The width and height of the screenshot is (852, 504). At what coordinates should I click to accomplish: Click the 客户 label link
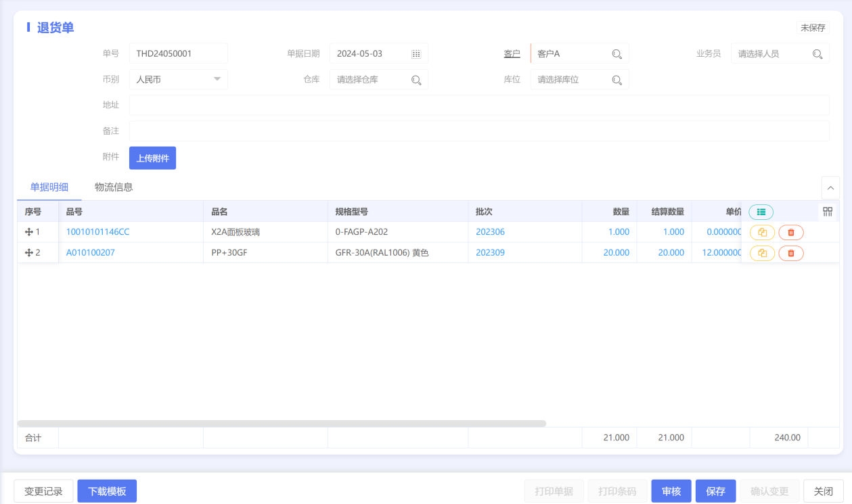pyautogui.click(x=512, y=54)
